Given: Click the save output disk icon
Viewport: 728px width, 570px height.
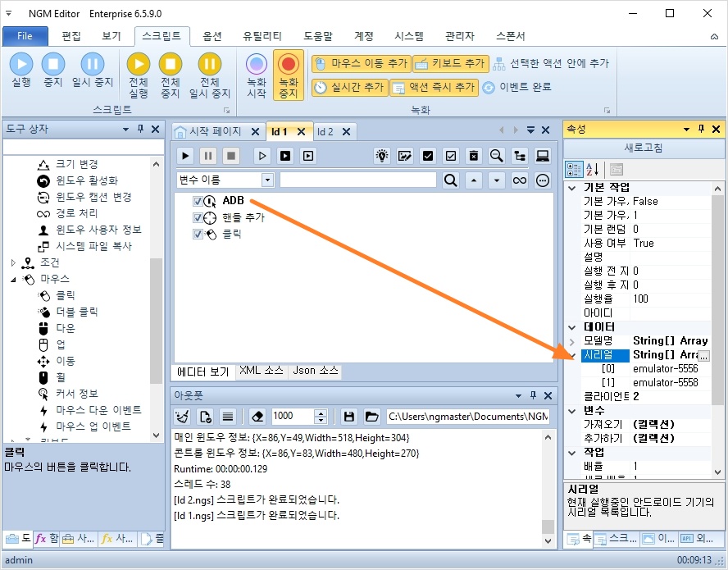Looking at the screenshot, I should click(x=348, y=417).
